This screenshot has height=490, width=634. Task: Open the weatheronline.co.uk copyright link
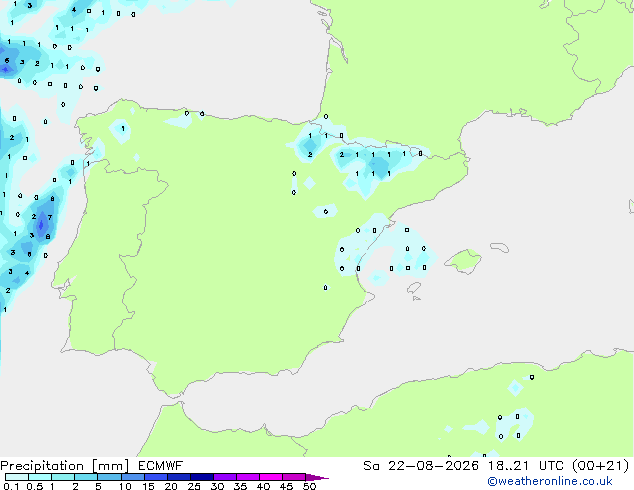[549, 481]
